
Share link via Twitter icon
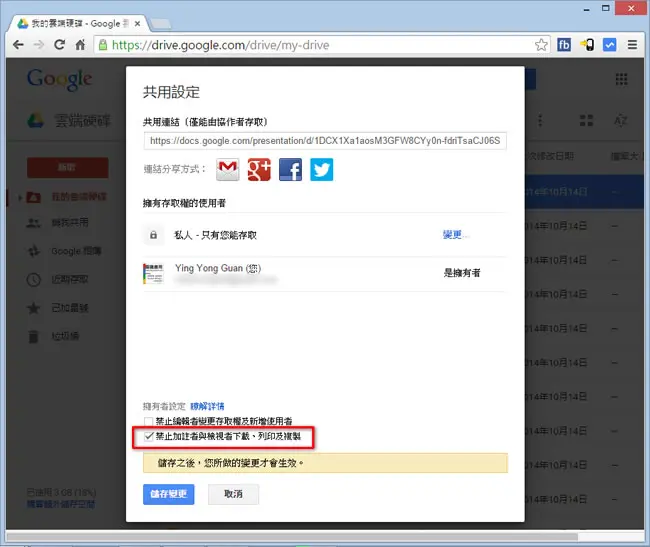click(x=322, y=169)
